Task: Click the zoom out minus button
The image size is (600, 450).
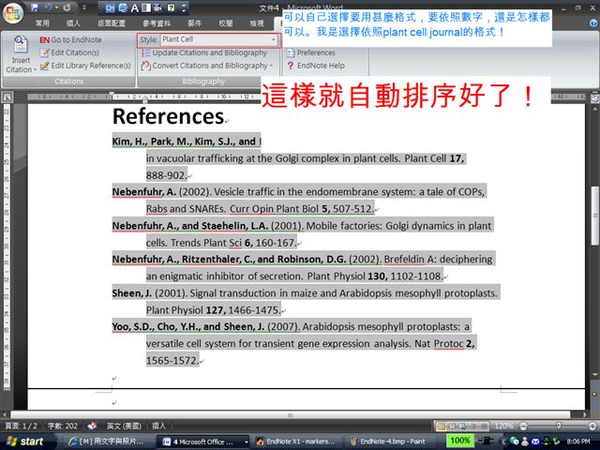Action: click(523, 426)
